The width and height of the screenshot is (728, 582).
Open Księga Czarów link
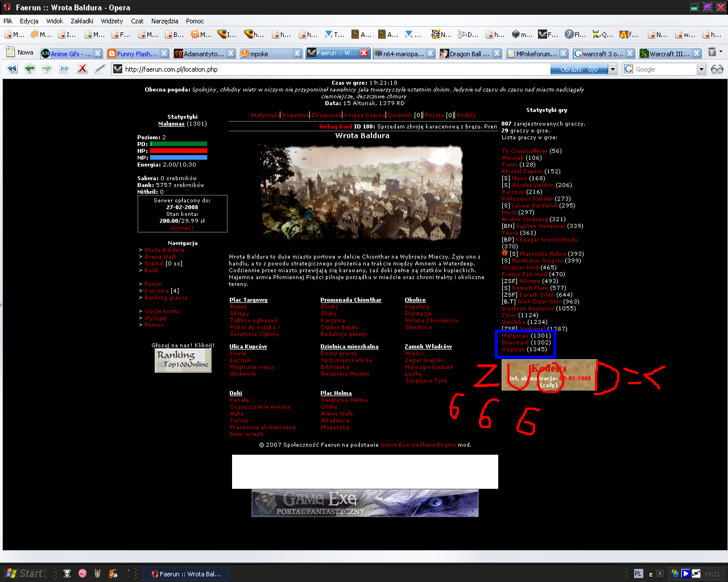point(365,115)
